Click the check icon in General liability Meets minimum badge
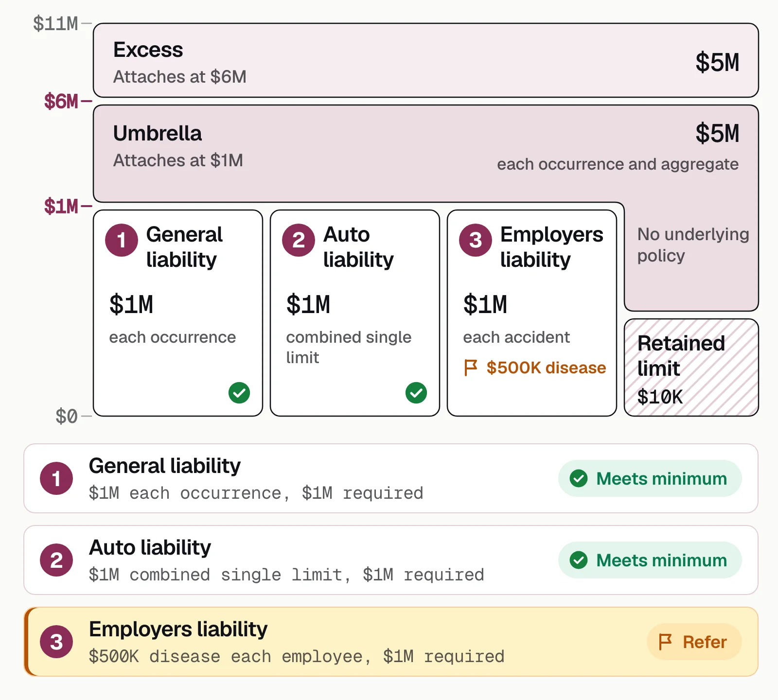Screen dimensions: 778x700 tap(579, 478)
